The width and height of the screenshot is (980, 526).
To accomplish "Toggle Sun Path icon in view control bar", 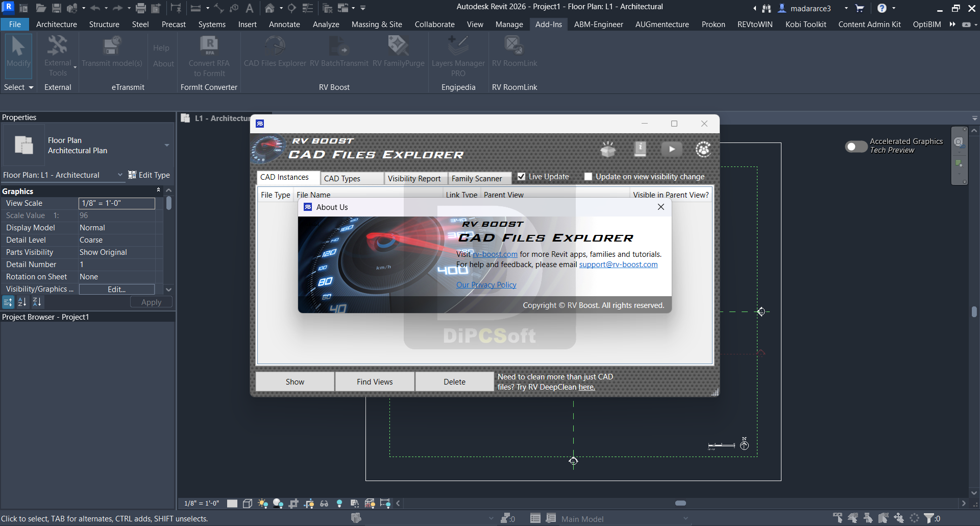I will 263,504.
